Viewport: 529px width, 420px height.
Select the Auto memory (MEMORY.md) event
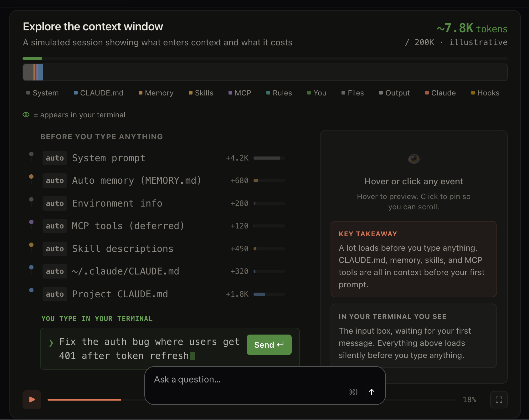(163, 181)
